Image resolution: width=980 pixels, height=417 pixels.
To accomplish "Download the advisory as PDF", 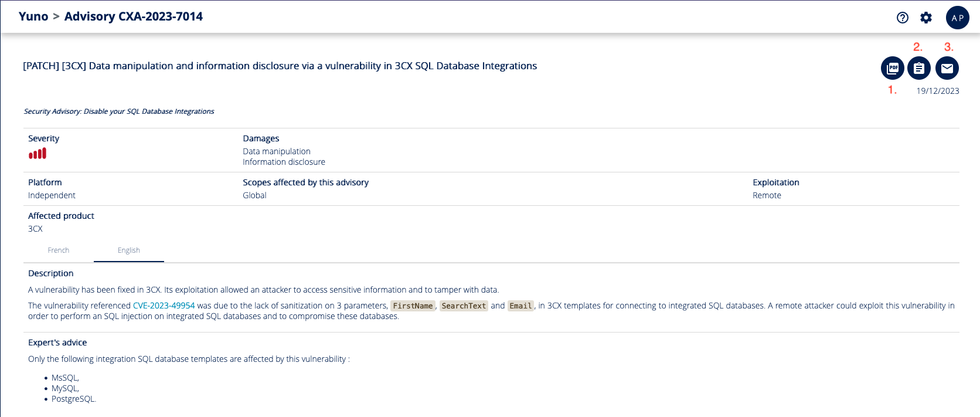I will point(892,69).
